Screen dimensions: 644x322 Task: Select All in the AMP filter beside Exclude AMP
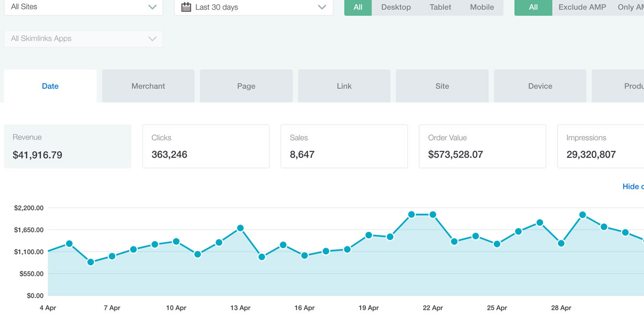coord(533,7)
